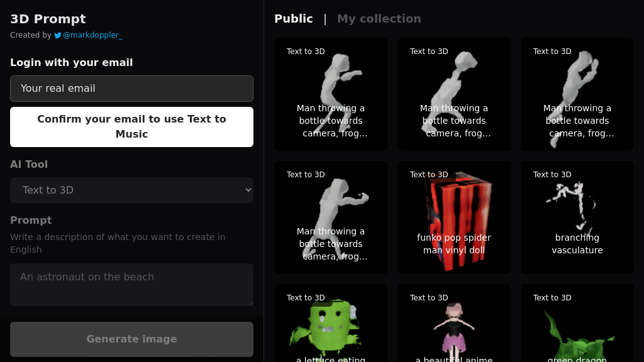Click the Text to 3D tag on funko pop card
The height and width of the screenshot is (362, 644).
pos(429,175)
